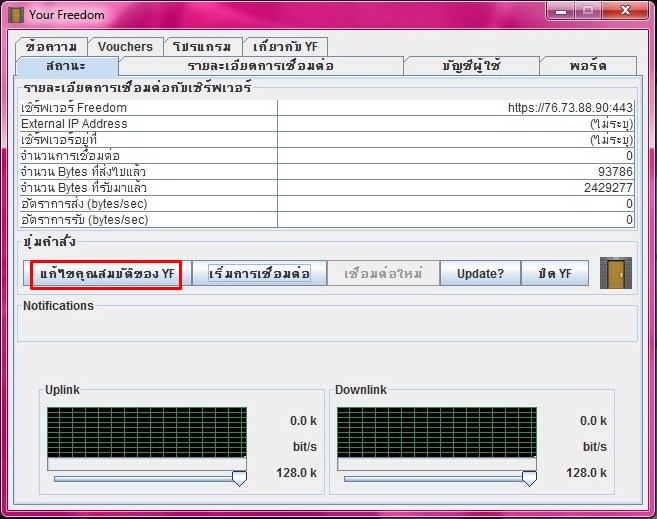657x519 pixels.
Task: Open the พอร์ต tab
Action: point(588,66)
